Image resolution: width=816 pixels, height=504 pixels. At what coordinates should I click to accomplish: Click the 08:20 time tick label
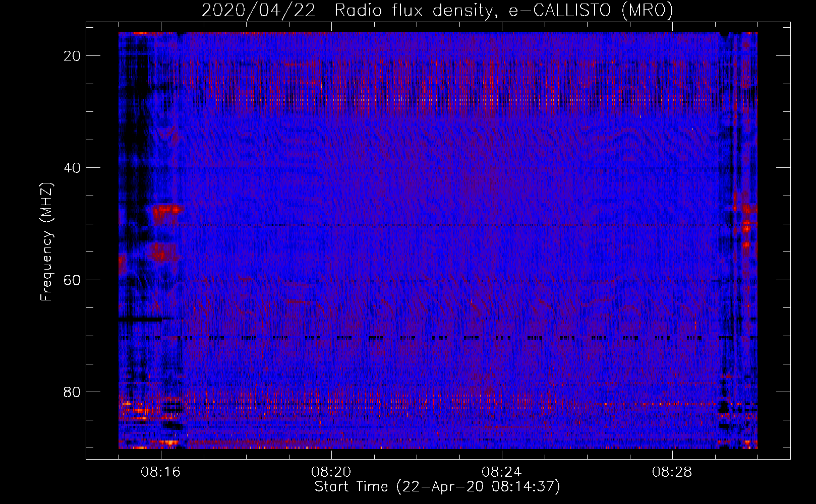[331, 472]
